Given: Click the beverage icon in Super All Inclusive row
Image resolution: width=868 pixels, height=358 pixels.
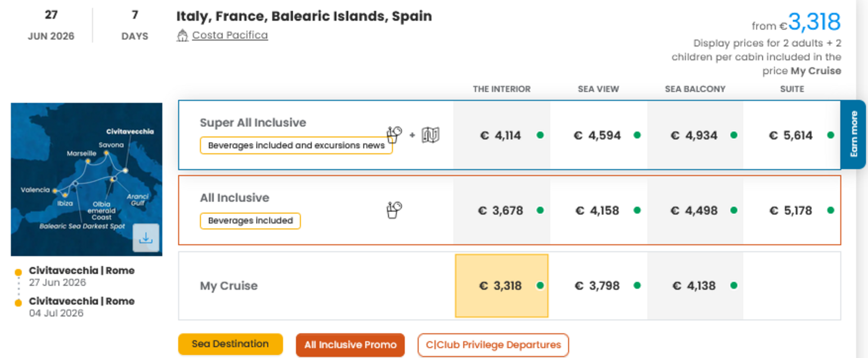Looking at the screenshot, I should pyautogui.click(x=394, y=134).
